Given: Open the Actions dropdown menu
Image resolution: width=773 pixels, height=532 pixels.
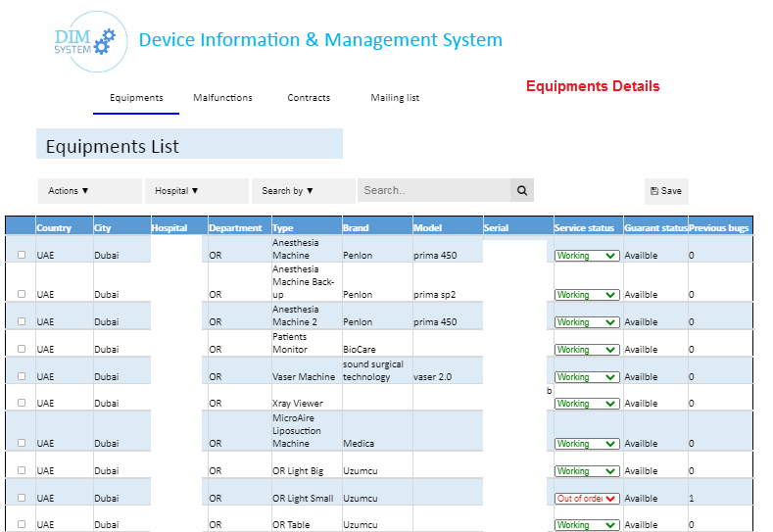Looking at the screenshot, I should [x=89, y=191].
